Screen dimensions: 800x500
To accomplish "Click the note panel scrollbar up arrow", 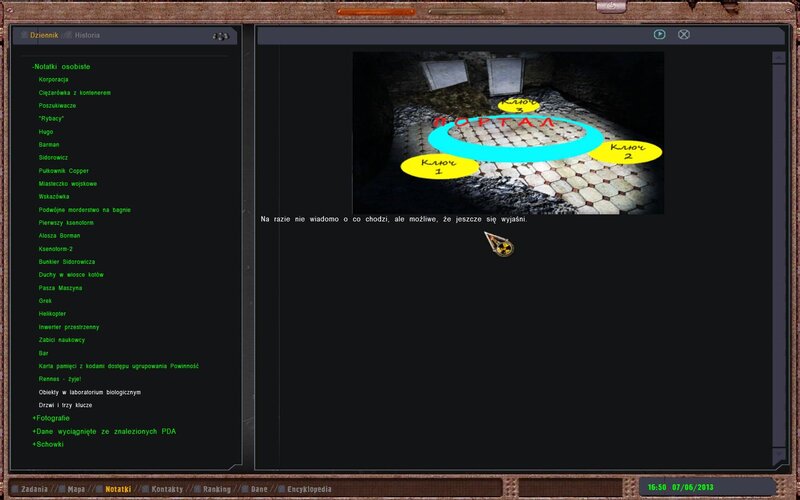I will pyautogui.click(x=779, y=57).
